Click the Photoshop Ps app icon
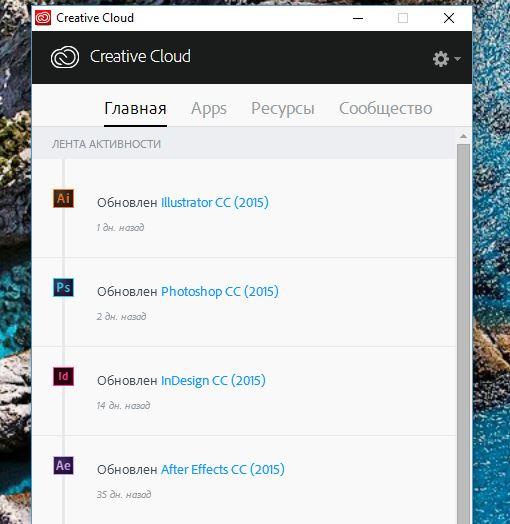Image resolution: width=510 pixels, height=524 pixels. tap(63, 287)
